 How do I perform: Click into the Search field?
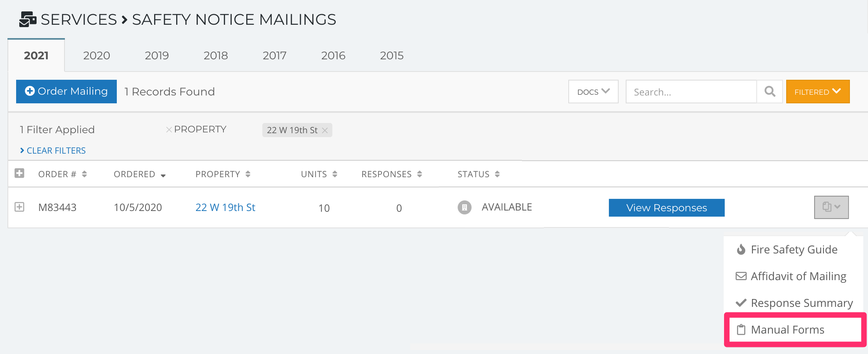point(691,92)
